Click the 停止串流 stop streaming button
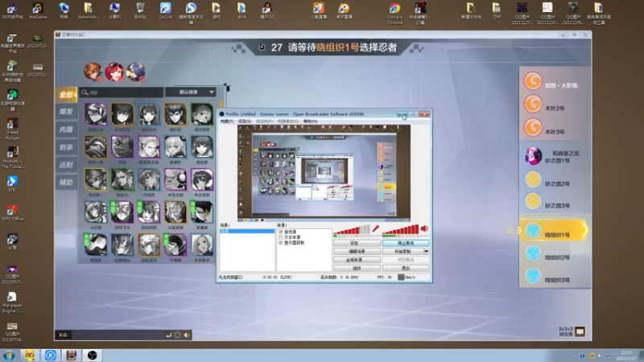 [x=406, y=243]
